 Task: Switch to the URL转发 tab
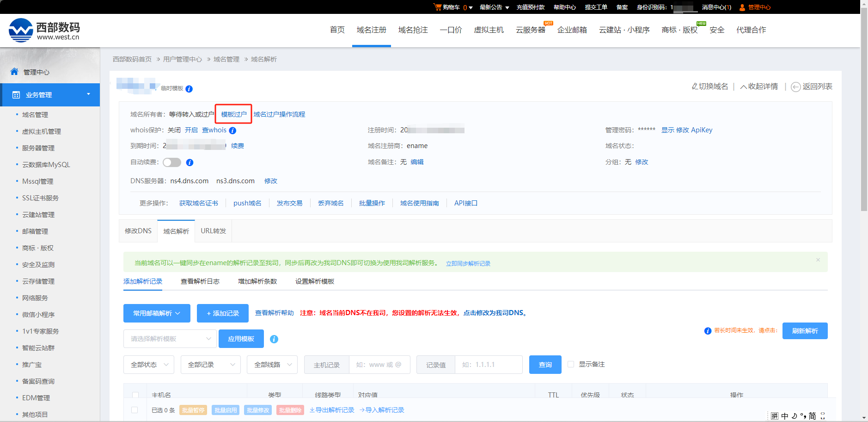(214, 231)
